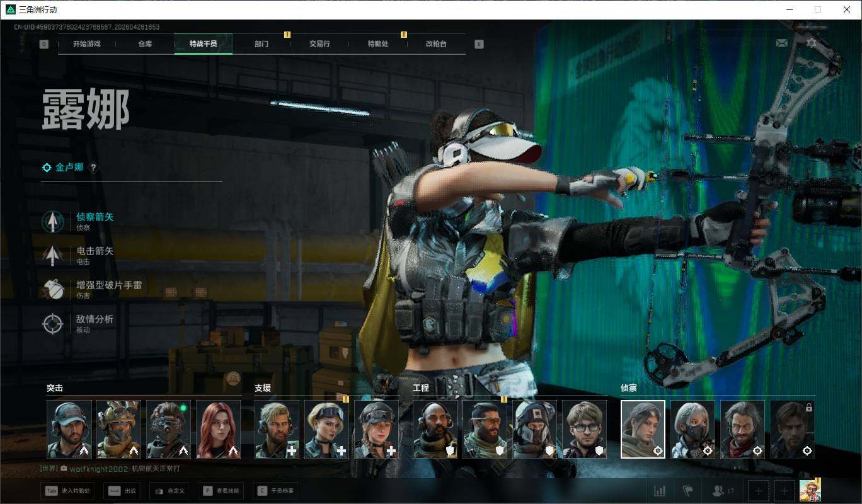
Task: Select engineer operator with white helmet mask
Action: point(535,429)
